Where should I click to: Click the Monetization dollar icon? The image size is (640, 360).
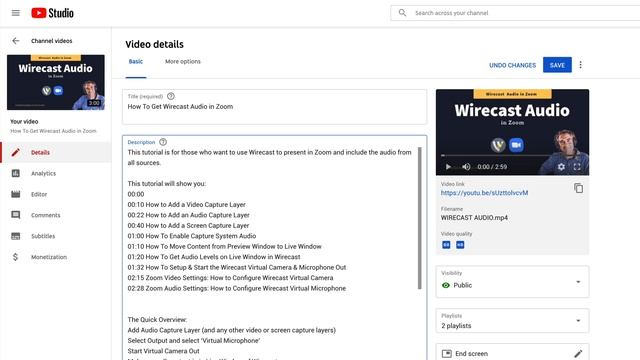[x=16, y=257]
